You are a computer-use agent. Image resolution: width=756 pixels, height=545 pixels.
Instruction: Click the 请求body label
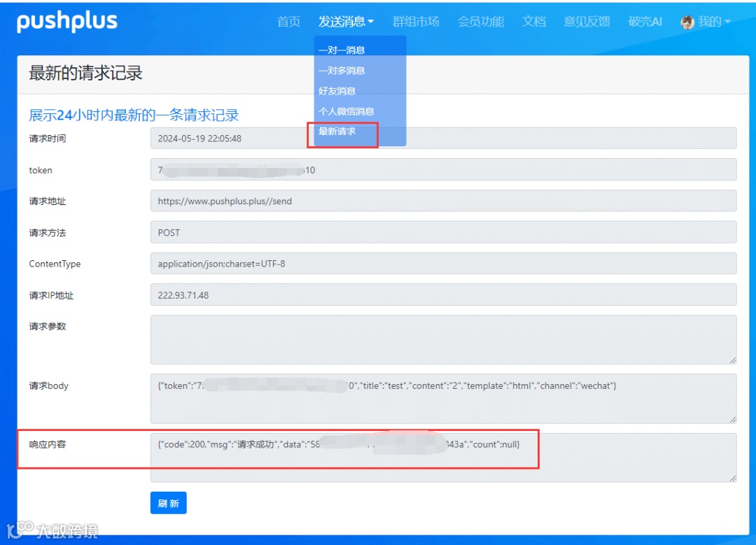coord(49,385)
